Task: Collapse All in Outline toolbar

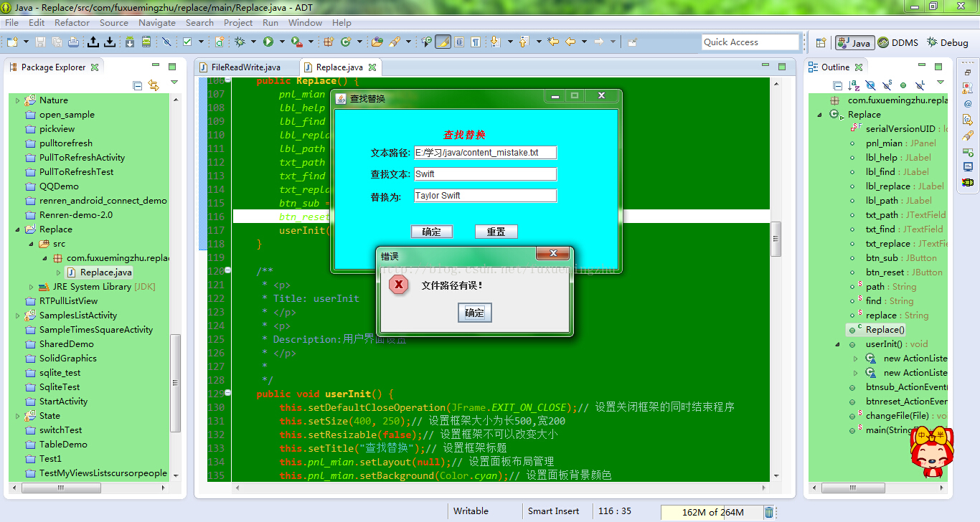Action: [x=837, y=85]
